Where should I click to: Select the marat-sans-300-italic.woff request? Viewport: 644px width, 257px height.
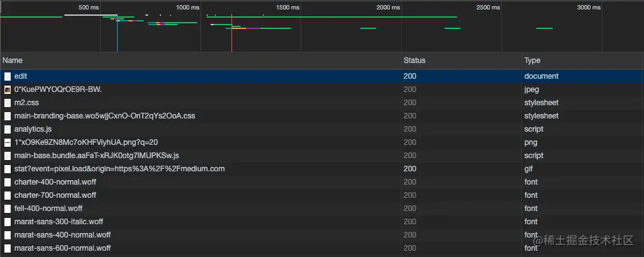point(322,222)
